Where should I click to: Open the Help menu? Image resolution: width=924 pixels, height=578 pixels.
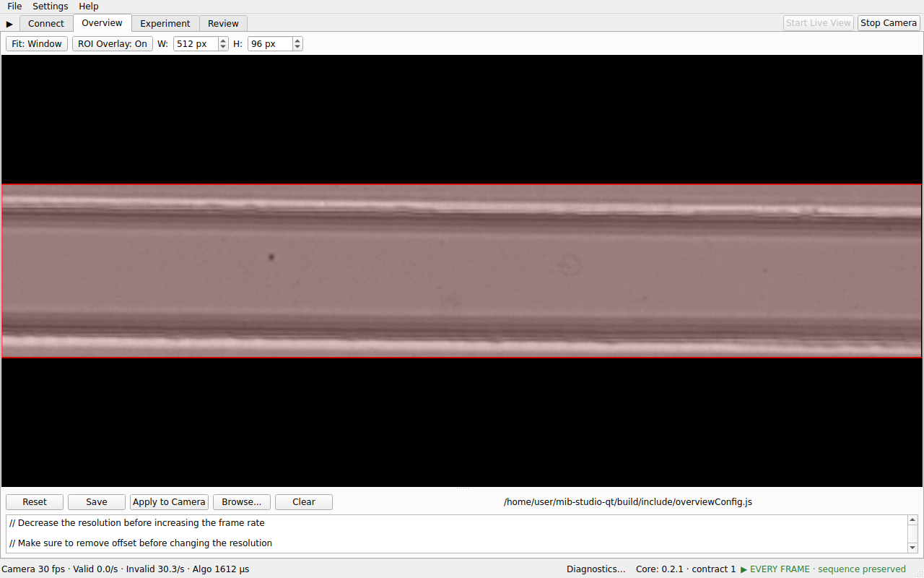(89, 7)
